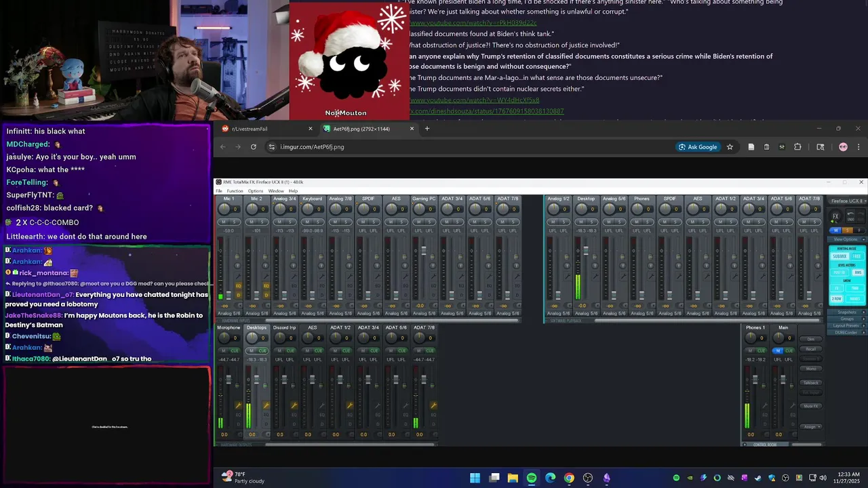Mute the Mic 1 input channel
This screenshot has height=488, width=868.
pos(224,222)
